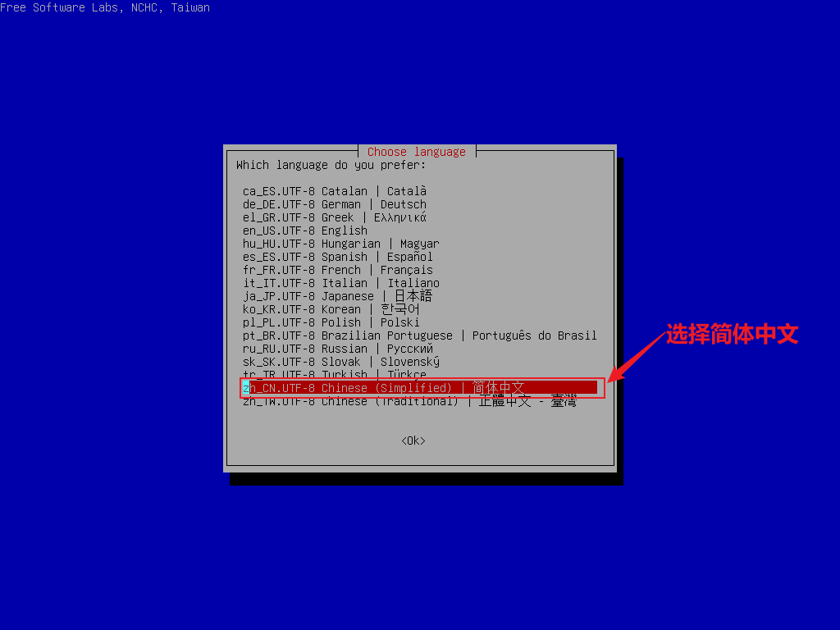Choose sk_SK.UTF-8 Slovak language entry
This screenshot has width=840, height=630.
pyautogui.click(x=341, y=362)
